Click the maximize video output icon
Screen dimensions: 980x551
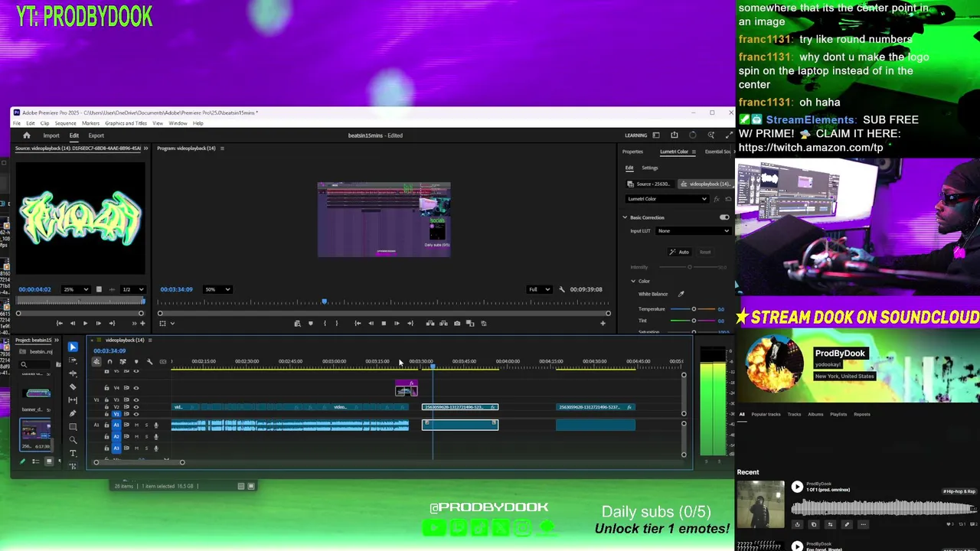point(728,135)
